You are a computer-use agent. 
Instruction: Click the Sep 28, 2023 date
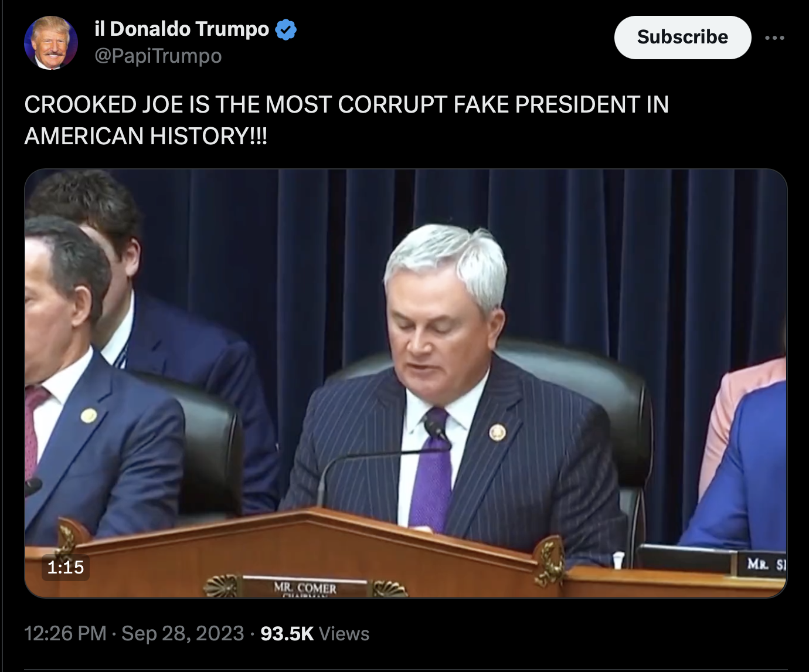pos(182,633)
